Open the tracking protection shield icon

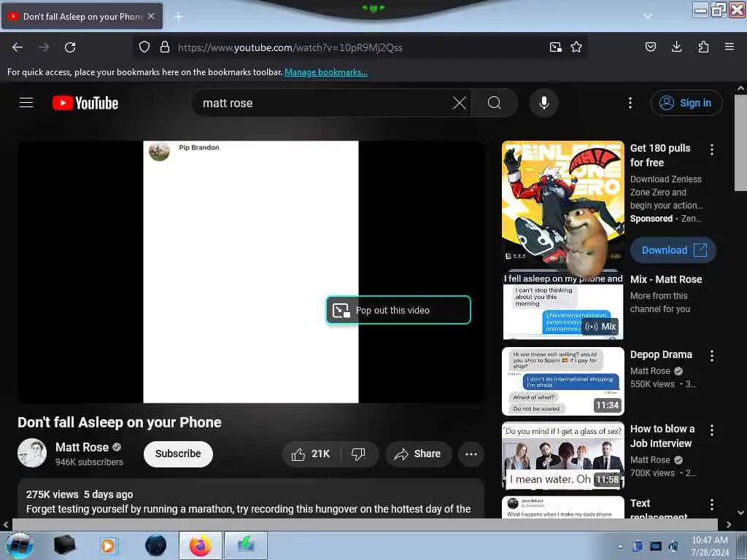pos(144,47)
